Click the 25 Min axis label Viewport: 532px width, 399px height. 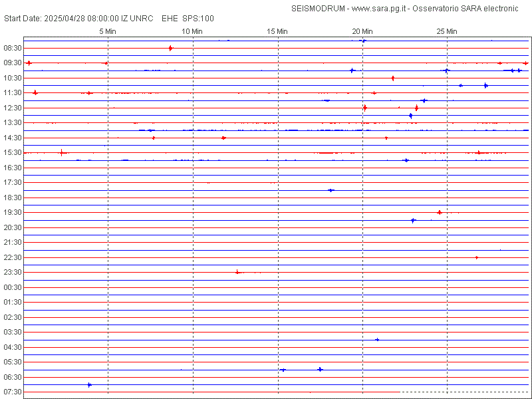coord(447,31)
